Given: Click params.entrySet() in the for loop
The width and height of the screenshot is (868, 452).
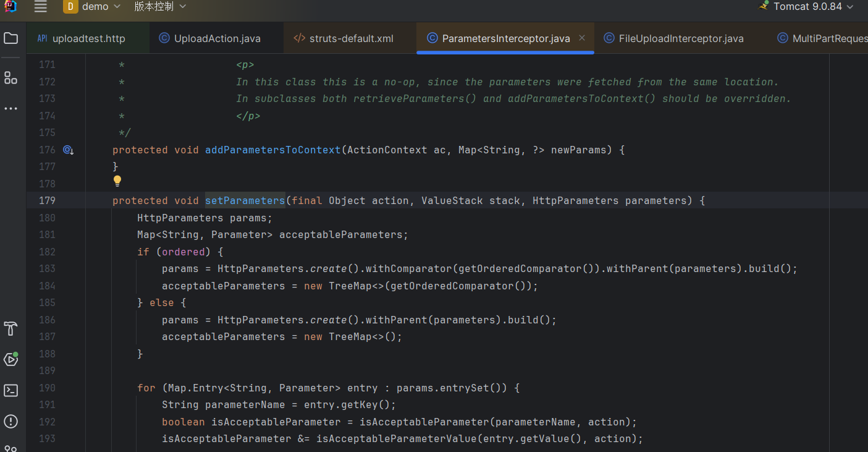Looking at the screenshot, I should coord(452,388).
